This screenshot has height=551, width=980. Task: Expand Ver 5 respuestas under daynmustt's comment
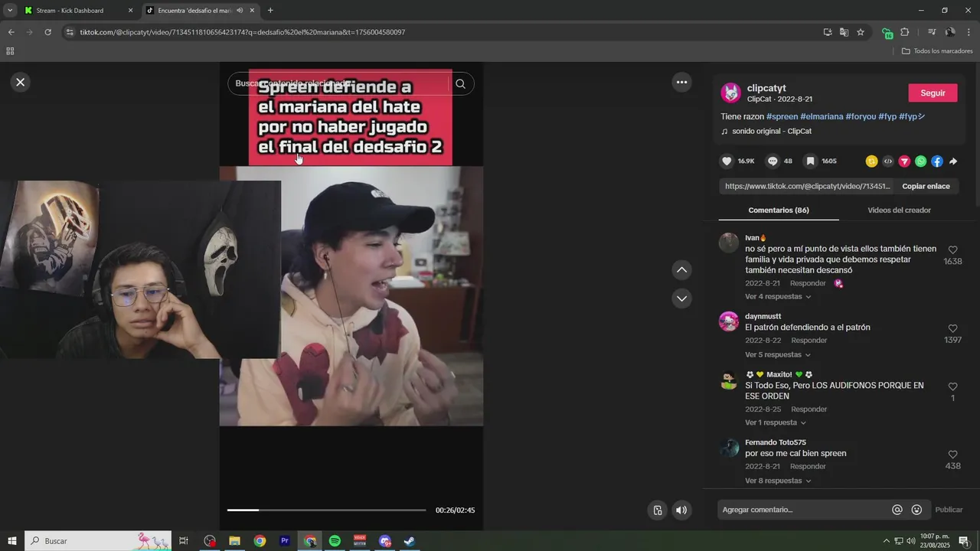tap(778, 354)
